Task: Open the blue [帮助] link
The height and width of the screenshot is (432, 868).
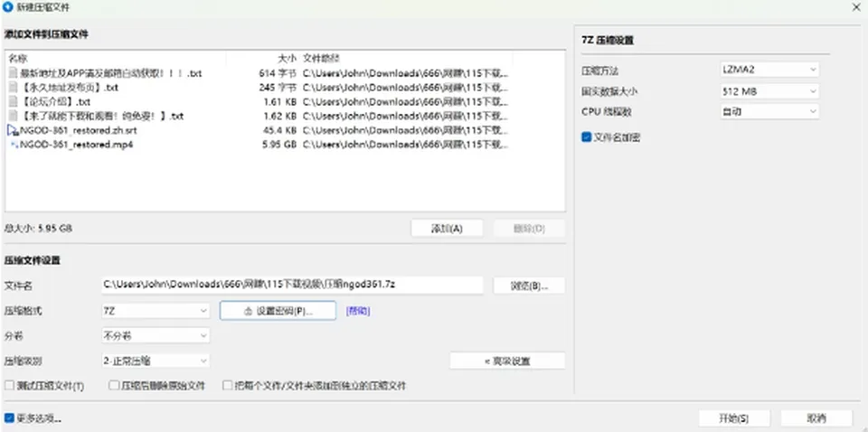Action: point(358,311)
